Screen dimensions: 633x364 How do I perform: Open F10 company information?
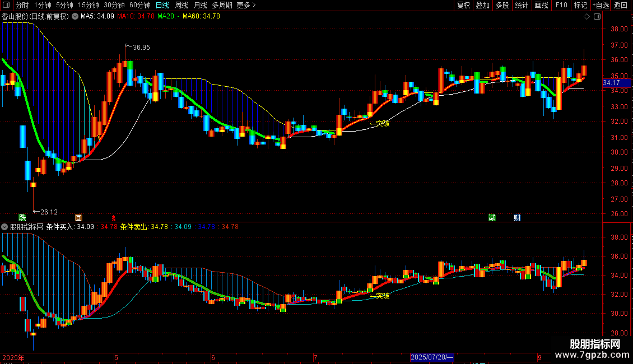click(561, 5)
